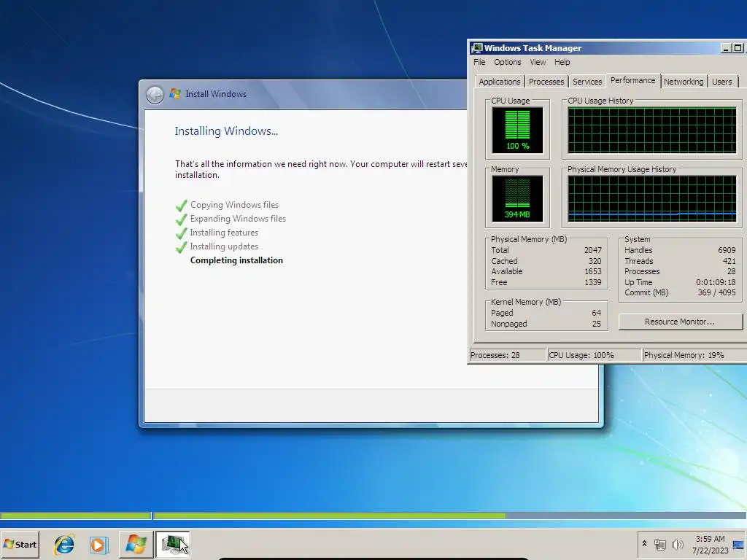The image size is (747, 560).
Task: Click the 'Physical Memory: 19%' status bar entry
Action: [694, 355]
